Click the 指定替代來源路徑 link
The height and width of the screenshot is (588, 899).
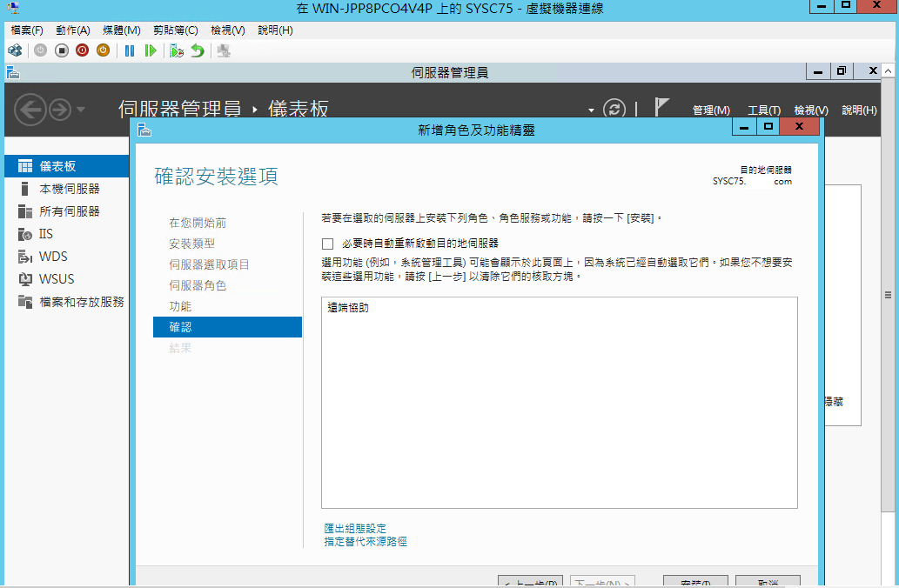(x=366, y=542)
